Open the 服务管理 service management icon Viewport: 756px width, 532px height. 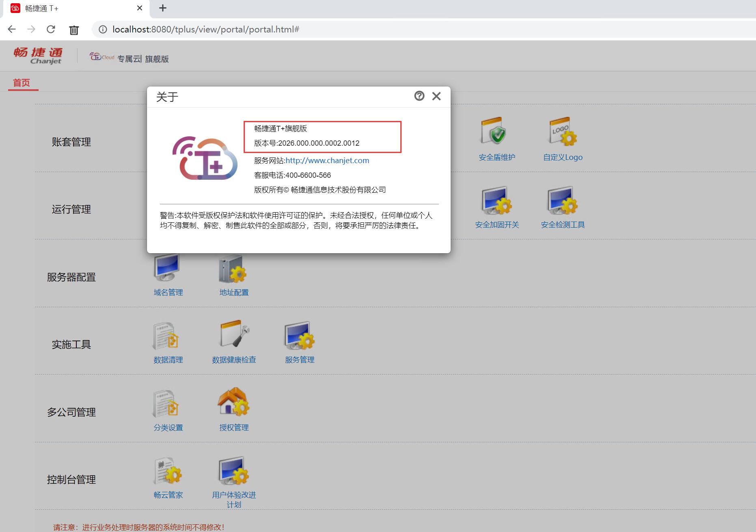pos(299,336)
